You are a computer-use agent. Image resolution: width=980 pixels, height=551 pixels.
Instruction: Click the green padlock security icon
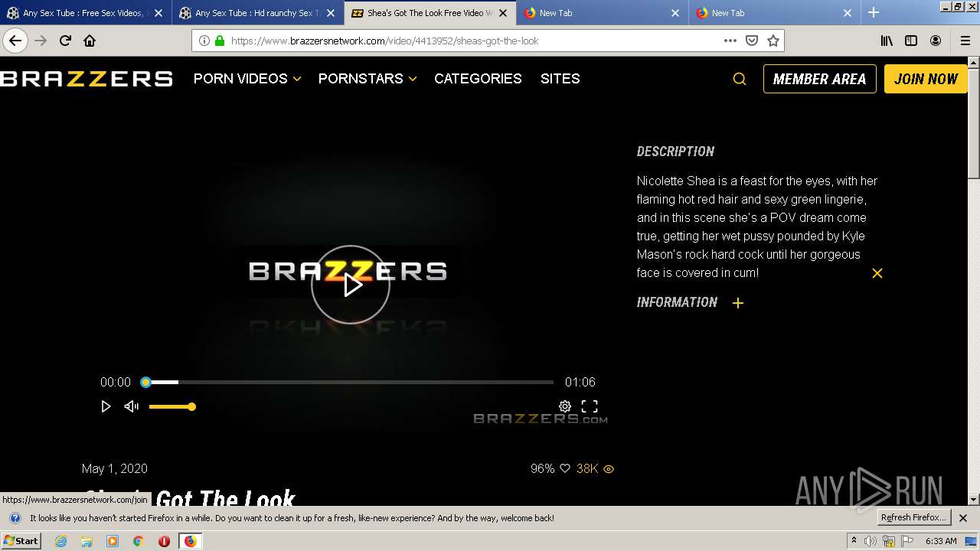point(220,41)
